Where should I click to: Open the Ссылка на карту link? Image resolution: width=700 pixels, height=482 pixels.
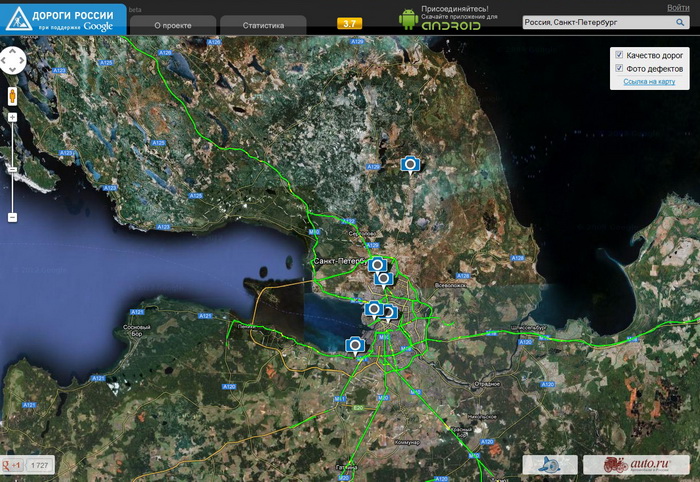[x=649, y=82]
